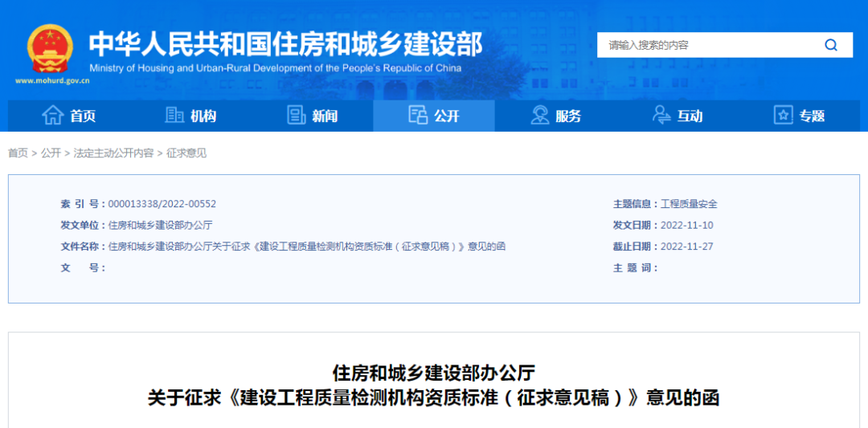
Task: Click the 服务 person icon
Action: (x=540, y=116)
